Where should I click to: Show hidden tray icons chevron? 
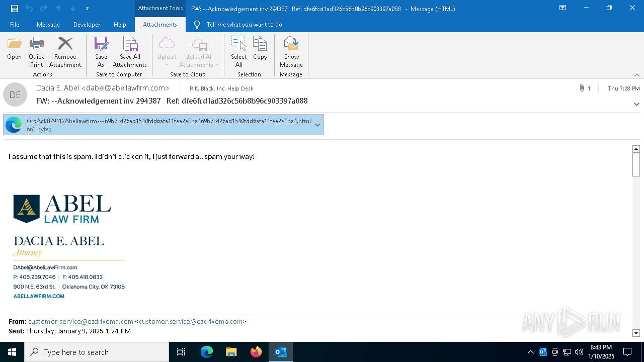(x=530, y=352)
